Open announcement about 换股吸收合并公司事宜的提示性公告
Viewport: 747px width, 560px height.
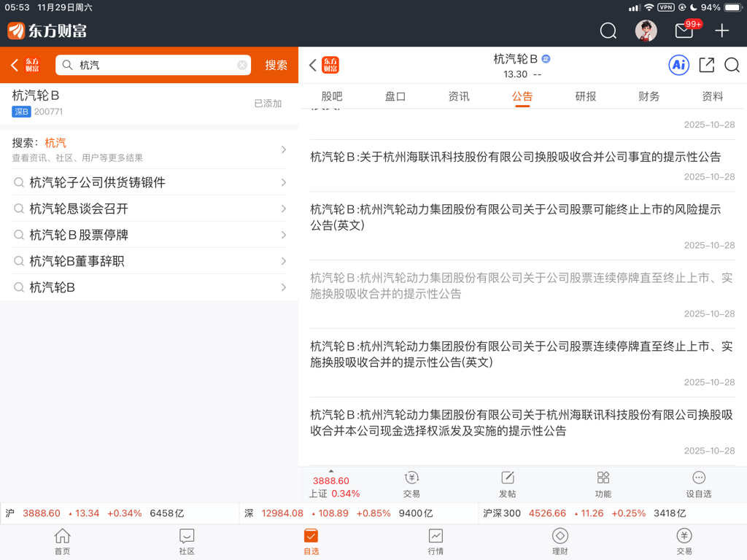coord(522,166)
